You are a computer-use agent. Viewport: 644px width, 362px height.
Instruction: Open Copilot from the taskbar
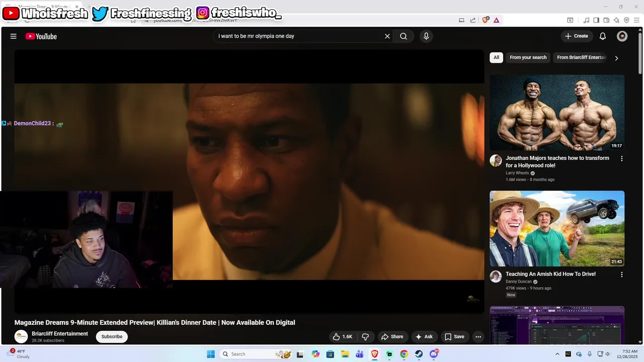point(315,354)
